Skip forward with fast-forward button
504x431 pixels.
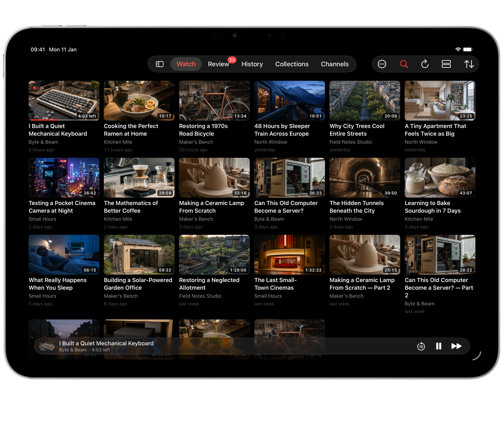tap(456, 346)
